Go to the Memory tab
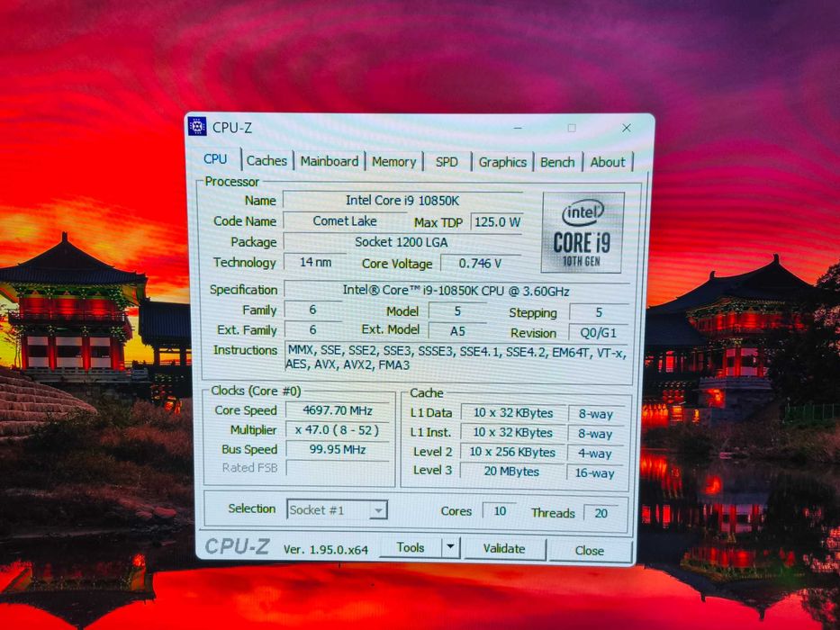The height and width of the screenshot is (630, 840). (393, 162)
